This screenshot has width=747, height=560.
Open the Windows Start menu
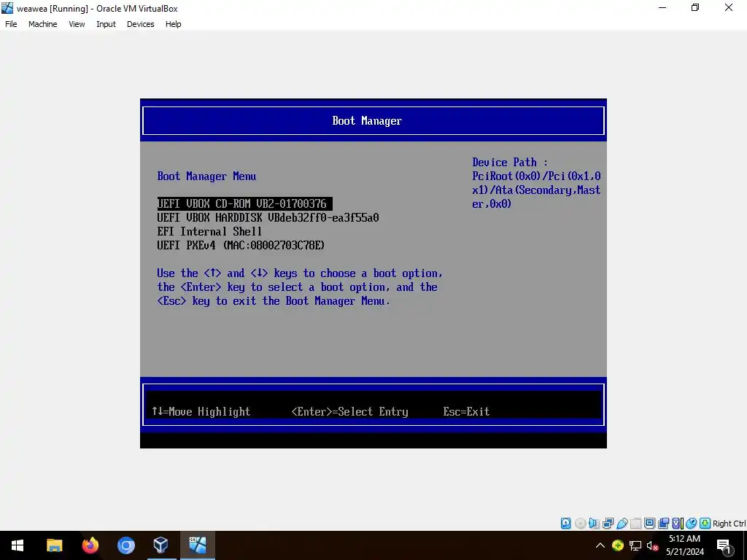[x=18, y=545]
